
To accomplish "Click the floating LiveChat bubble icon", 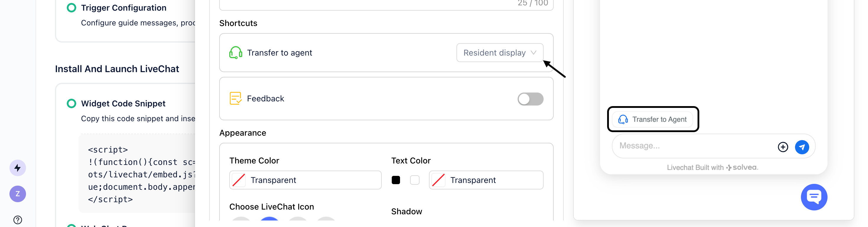I will (x=813, y=197).
